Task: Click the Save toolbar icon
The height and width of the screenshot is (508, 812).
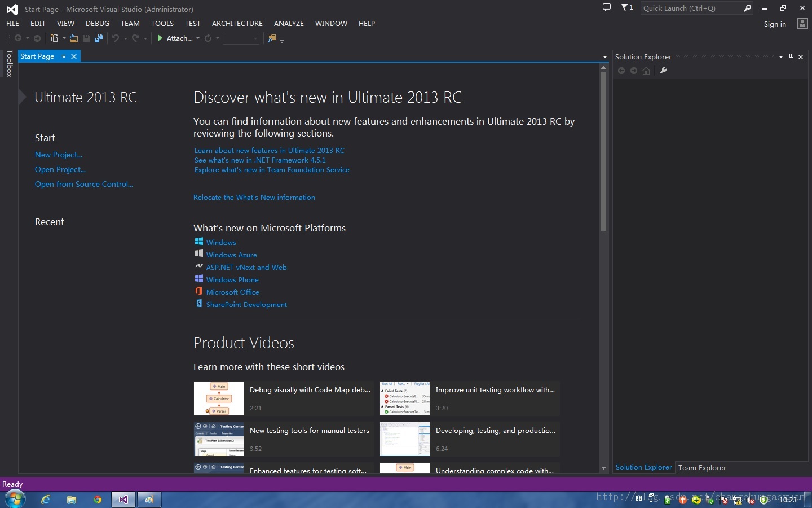Action: pyautogui.click(x=86, y=38)
